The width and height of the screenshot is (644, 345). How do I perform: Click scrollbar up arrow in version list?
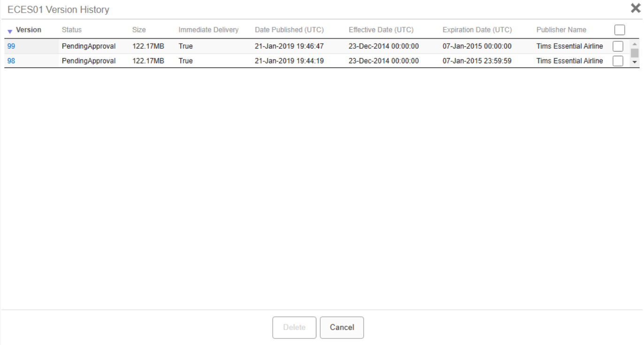[635, 44]
